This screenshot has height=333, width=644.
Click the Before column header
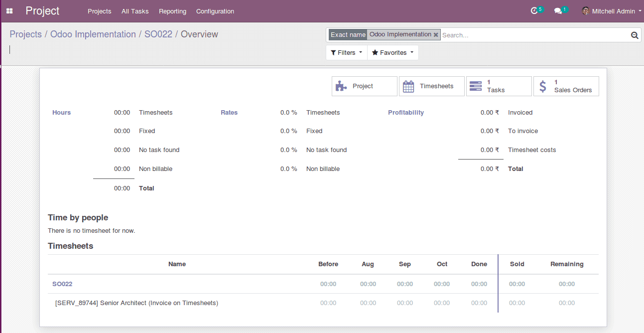point(328,264)
